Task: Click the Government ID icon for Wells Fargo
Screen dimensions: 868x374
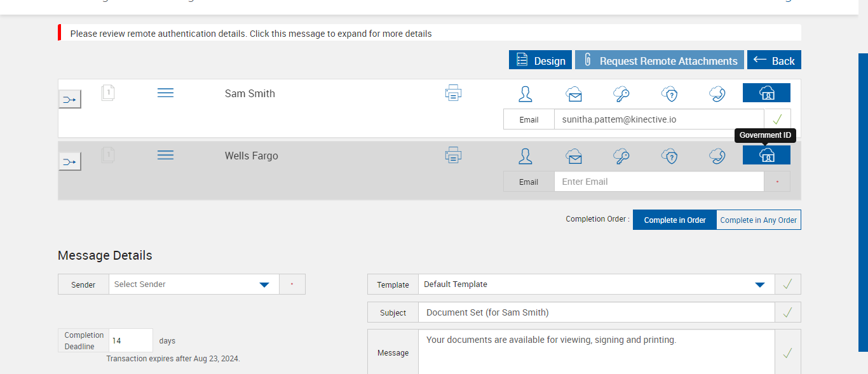Action: [x=766, y=156]
